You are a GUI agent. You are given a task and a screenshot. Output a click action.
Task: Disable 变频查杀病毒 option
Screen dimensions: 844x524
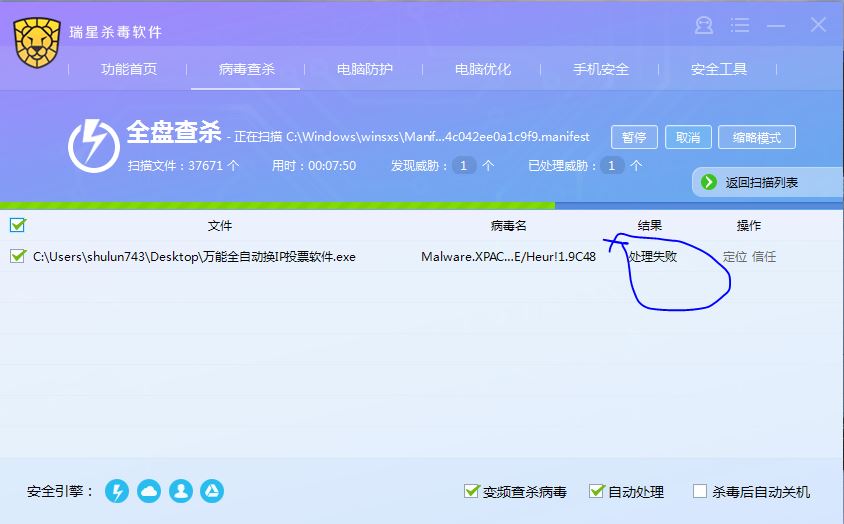(471, 491)
